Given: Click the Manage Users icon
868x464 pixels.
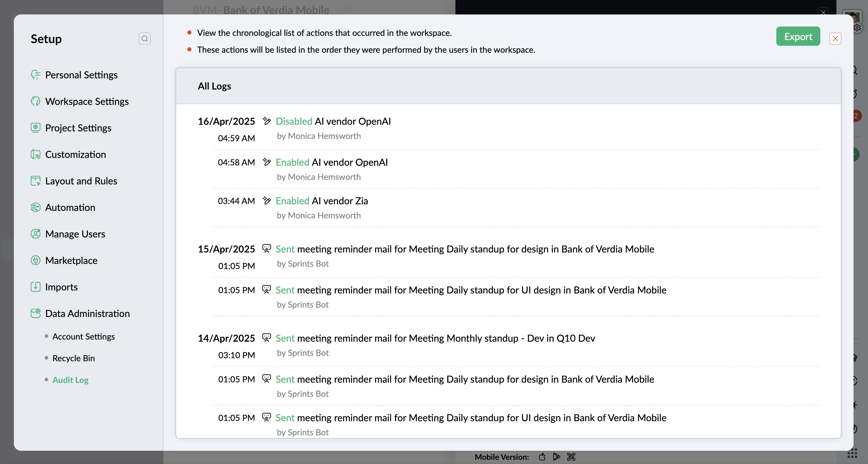Looking at the screenshot, I should pyautogui.click(x=35, y=234).
